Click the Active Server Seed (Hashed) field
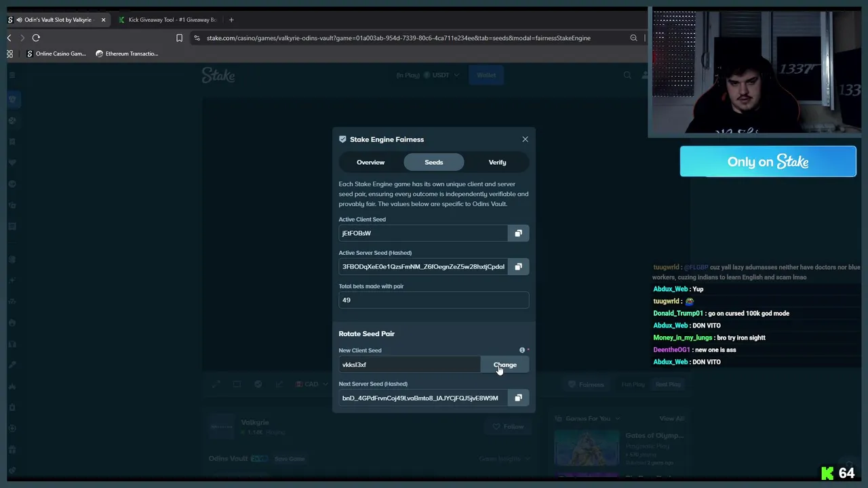The width and height of the screenshot is (868, 488). coord(423,266)
